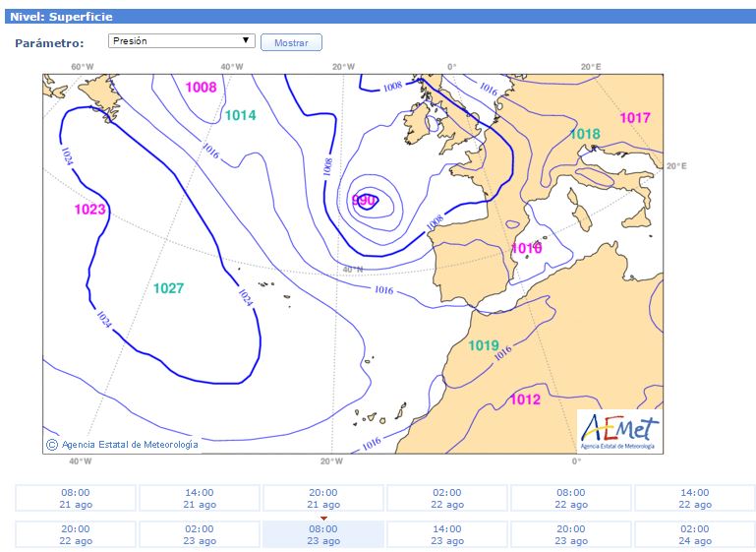Image resolution: width=756 pixels, height=552 pixels.
Task: Show the 02:00 24 ago forecast
Action: (x=694, y=534)
